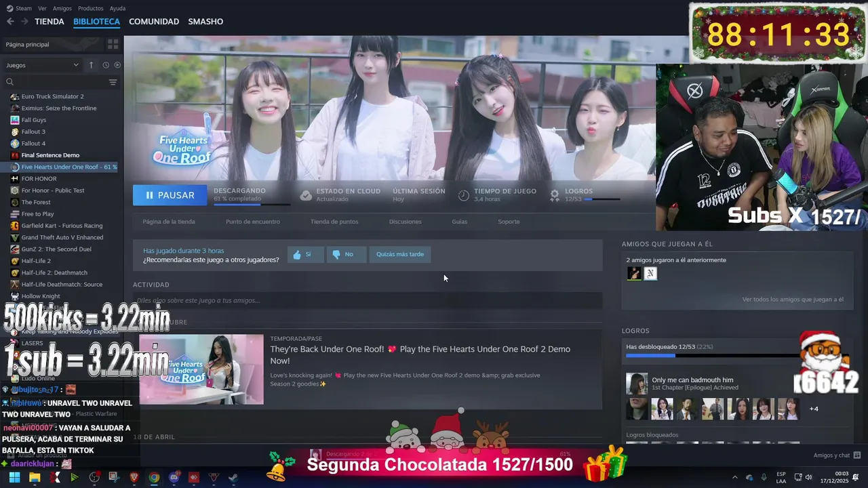Click the forward navigation arrow

click(24, 21)
